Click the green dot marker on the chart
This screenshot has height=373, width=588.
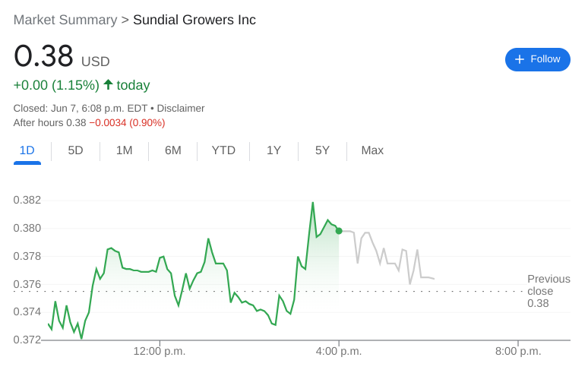point(339,230)
